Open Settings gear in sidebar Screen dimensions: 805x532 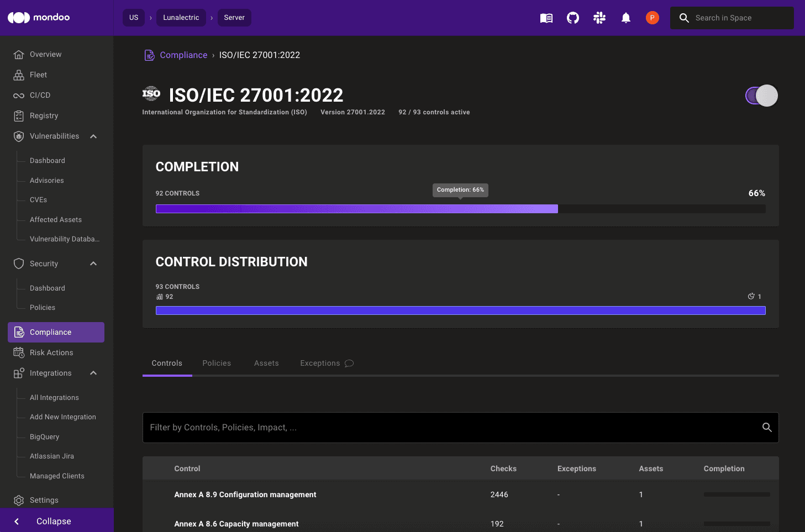tap(19, 500)
